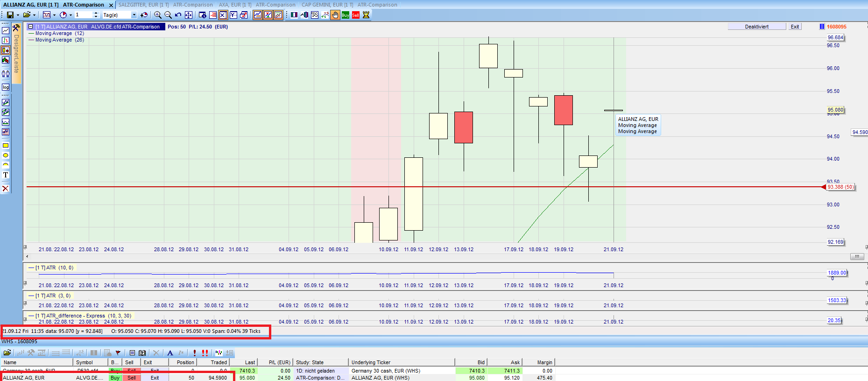868x381 pixels.
Task: Select the text T drawing tool
Action: point(6,175)
